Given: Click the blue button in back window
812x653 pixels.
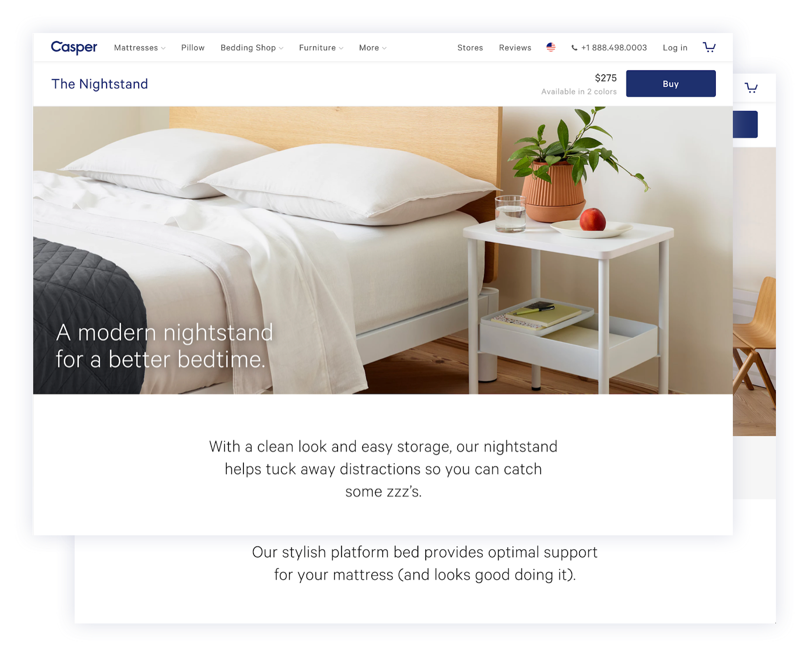Looking at the screenshot, I should point(745,124).
